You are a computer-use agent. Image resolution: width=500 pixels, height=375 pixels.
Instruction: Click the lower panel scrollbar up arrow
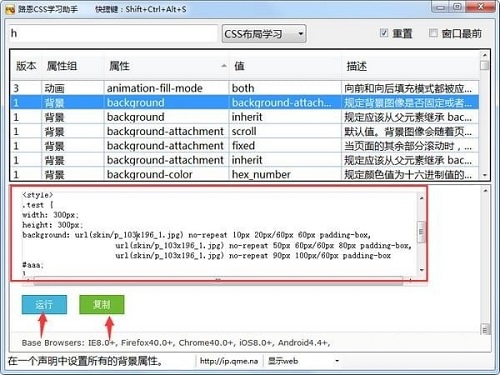[x=485, y=191]
